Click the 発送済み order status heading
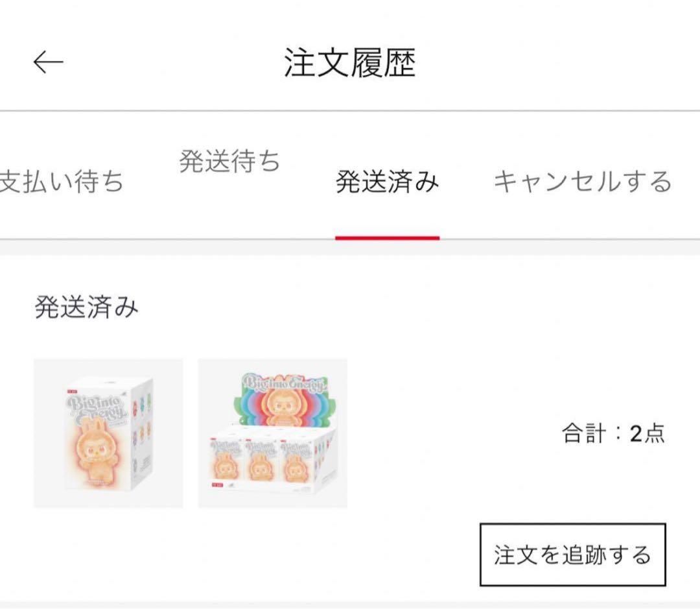 click(x=86, y=307)
